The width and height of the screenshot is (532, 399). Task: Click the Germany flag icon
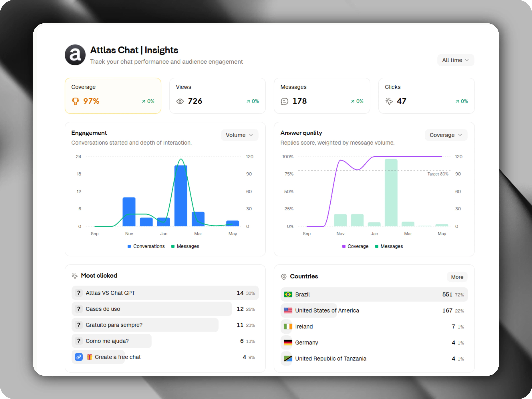click(x=288, y=343)
